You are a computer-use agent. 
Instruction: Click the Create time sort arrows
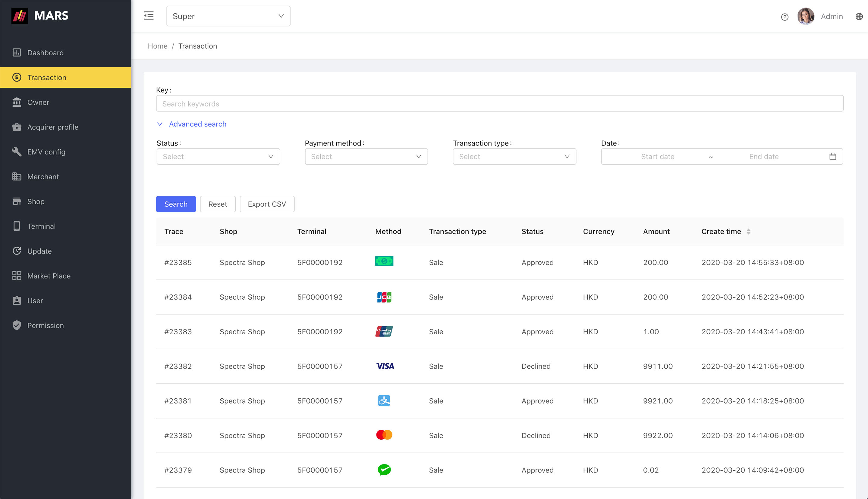(x=748, y=232)
